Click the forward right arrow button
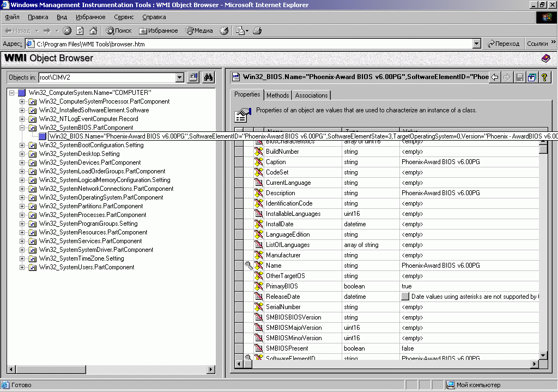Viewport: 558px width, 392px height. coord(507,77)
